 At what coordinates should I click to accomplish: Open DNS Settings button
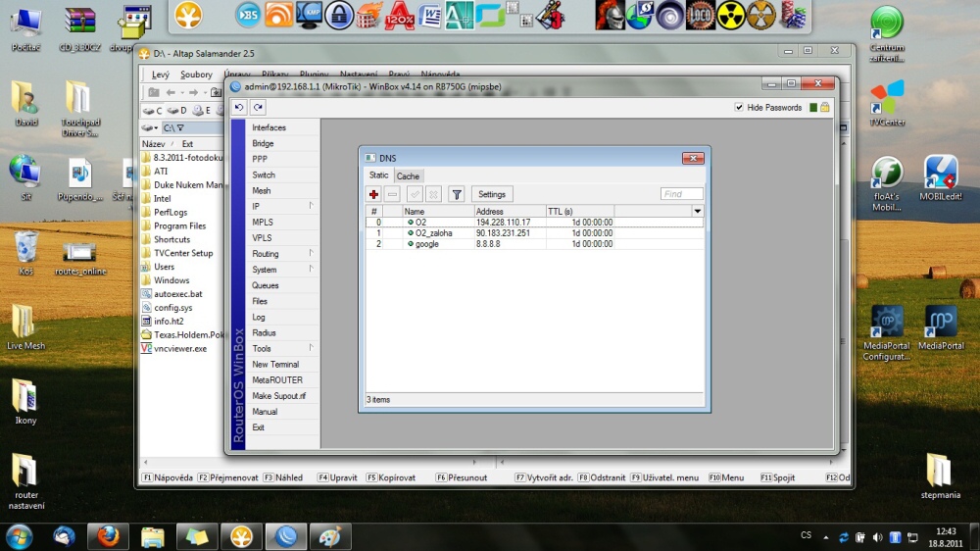click(492, 194)
